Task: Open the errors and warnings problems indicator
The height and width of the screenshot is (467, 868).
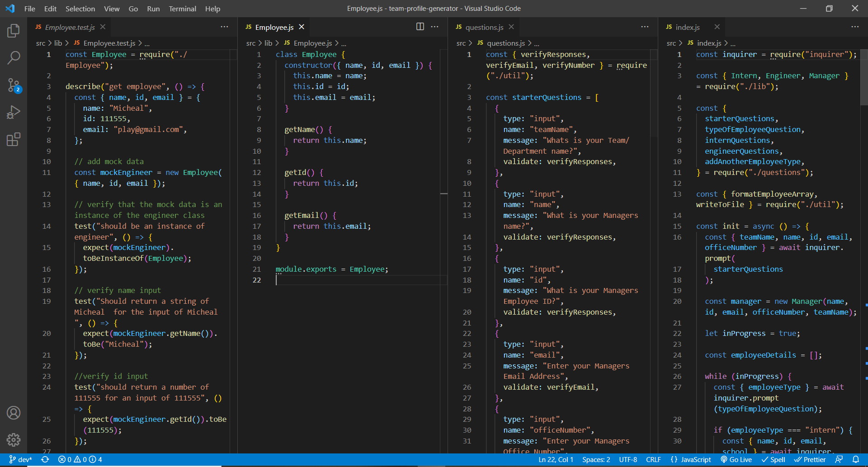Action: pos(80,459)
